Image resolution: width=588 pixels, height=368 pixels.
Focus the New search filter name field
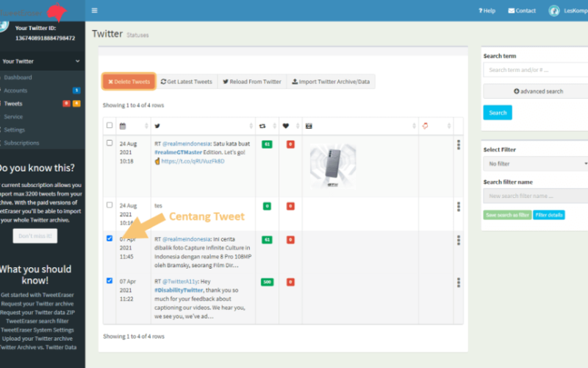pos(536,196)
